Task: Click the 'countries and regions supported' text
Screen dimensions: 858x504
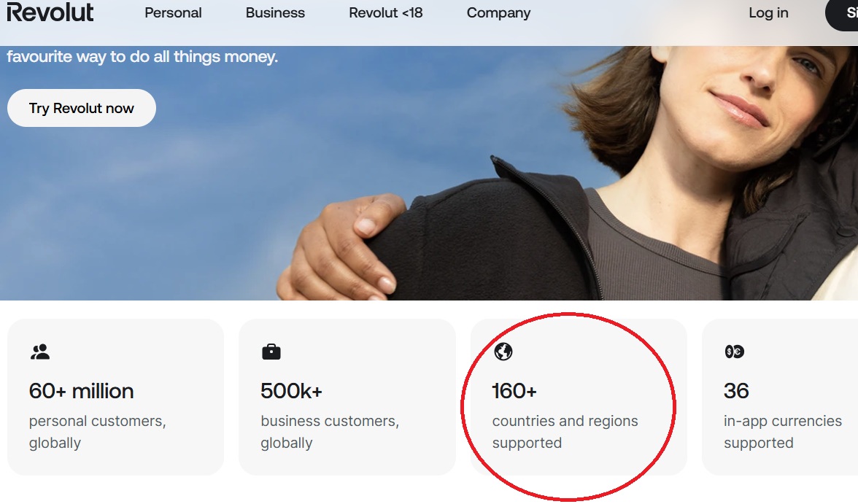Action: 565,432
